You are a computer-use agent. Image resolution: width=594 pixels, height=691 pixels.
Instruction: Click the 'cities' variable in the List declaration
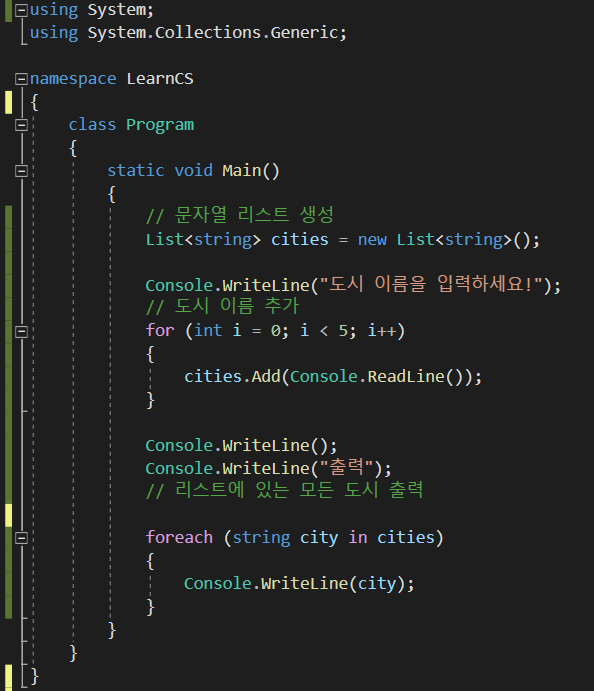tap(300, 240)
